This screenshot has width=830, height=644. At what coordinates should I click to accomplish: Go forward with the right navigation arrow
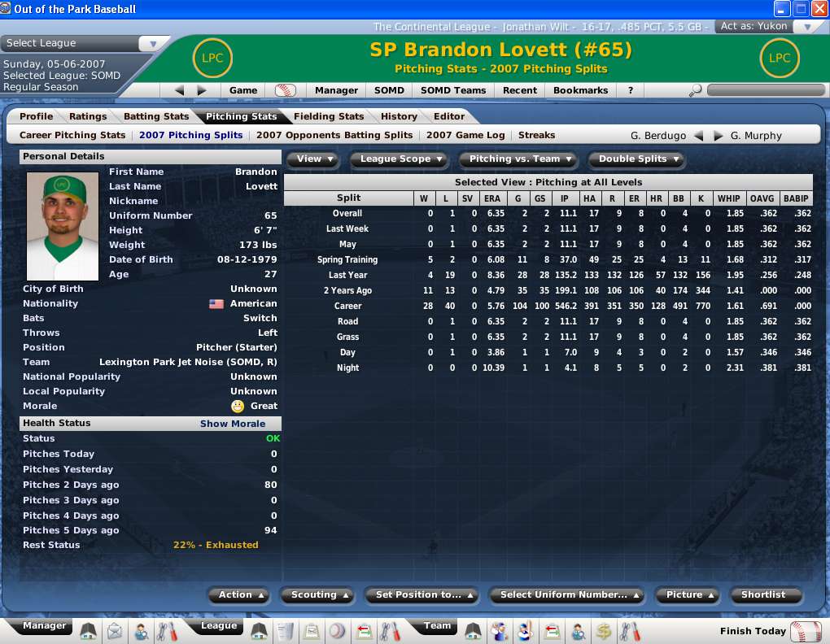[202, 90]
